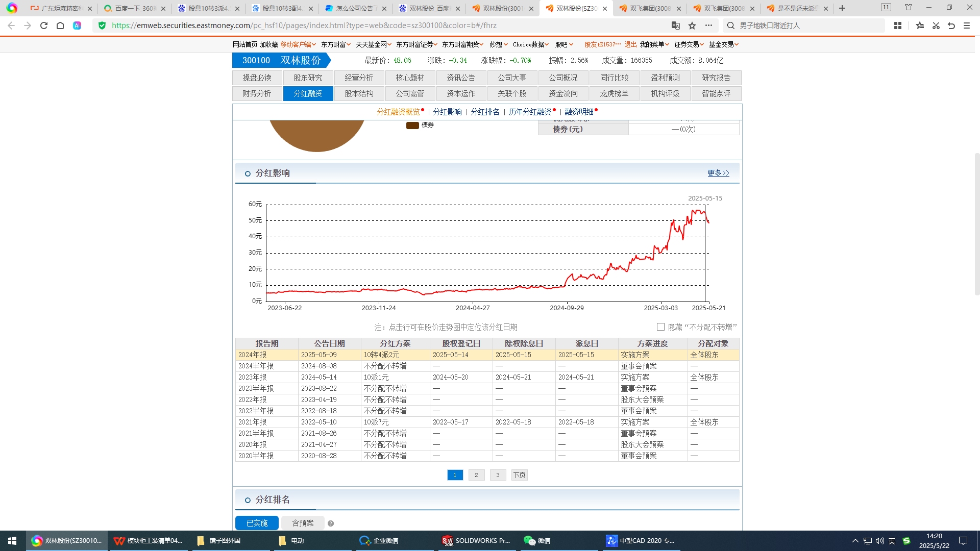The width and height of the screenshot is (980, 551).
Task: Open favorites list icon
Action: 920,26
